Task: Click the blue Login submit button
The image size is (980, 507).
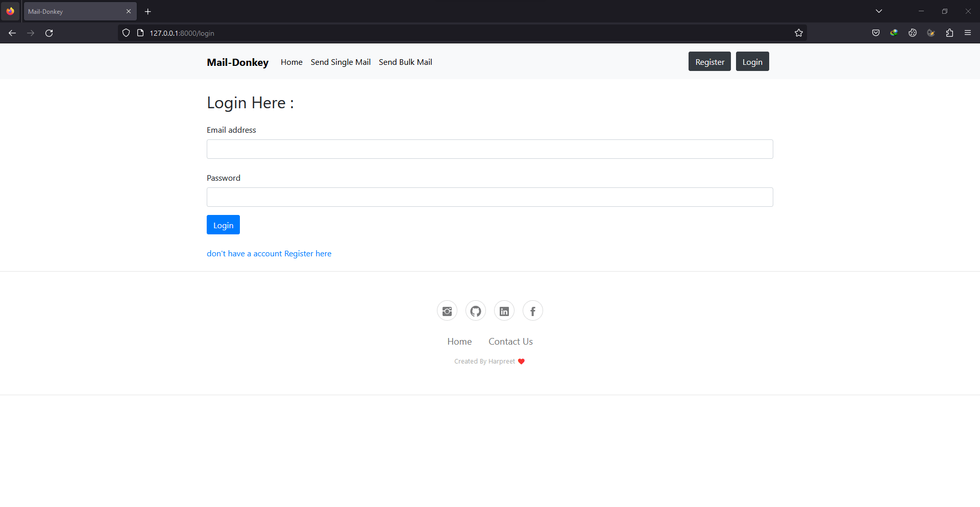Action: pyautogui.click(x=223, y=225)
